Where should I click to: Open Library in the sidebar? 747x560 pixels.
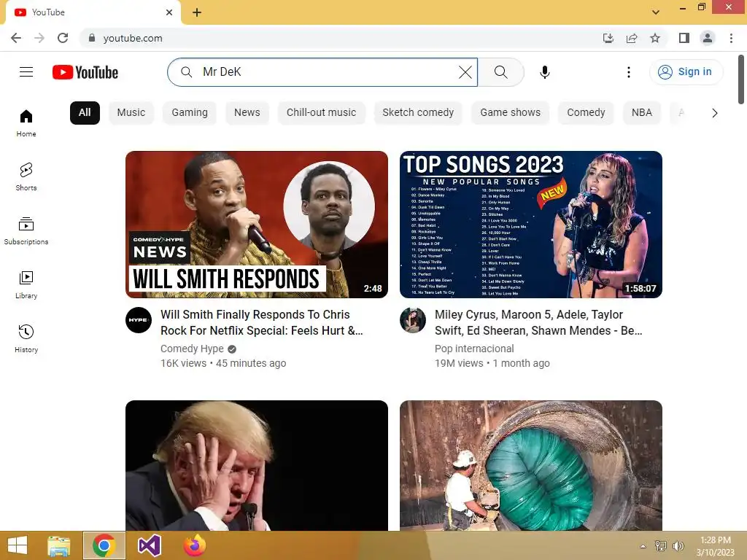tap(26, 284)
